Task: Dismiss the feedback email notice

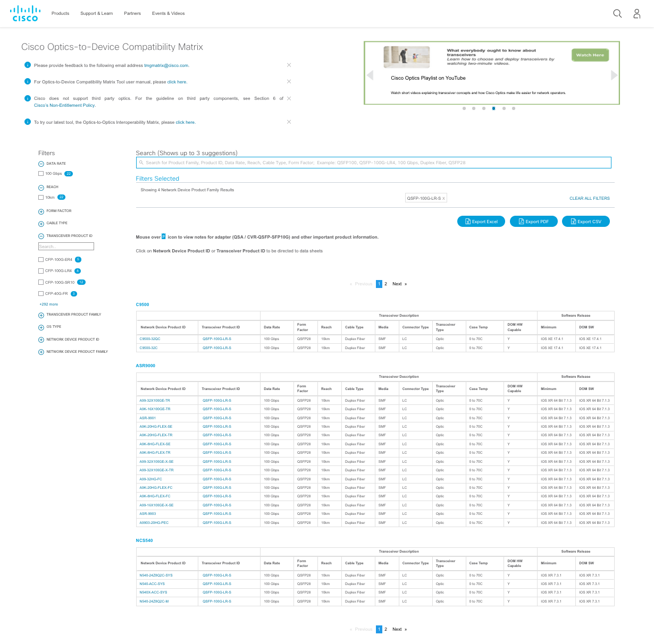Action: click(x=289, y=65)
